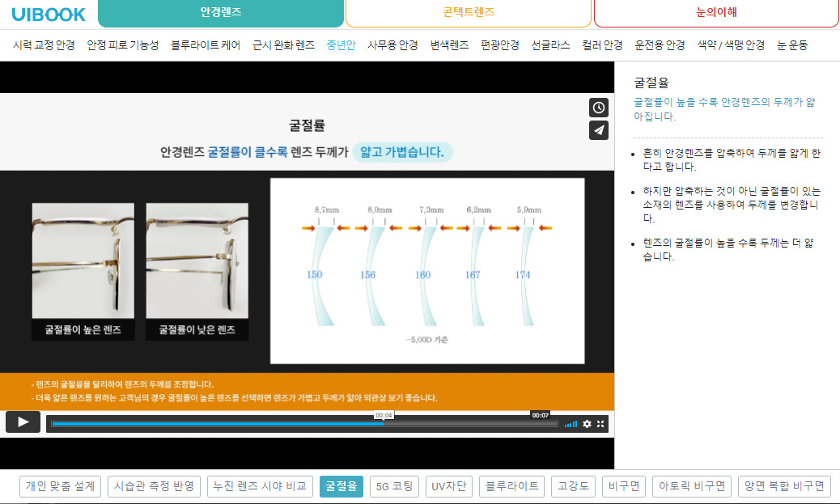
Task: Adjust the volume bars icon
Action: click(x=571, y=424)
